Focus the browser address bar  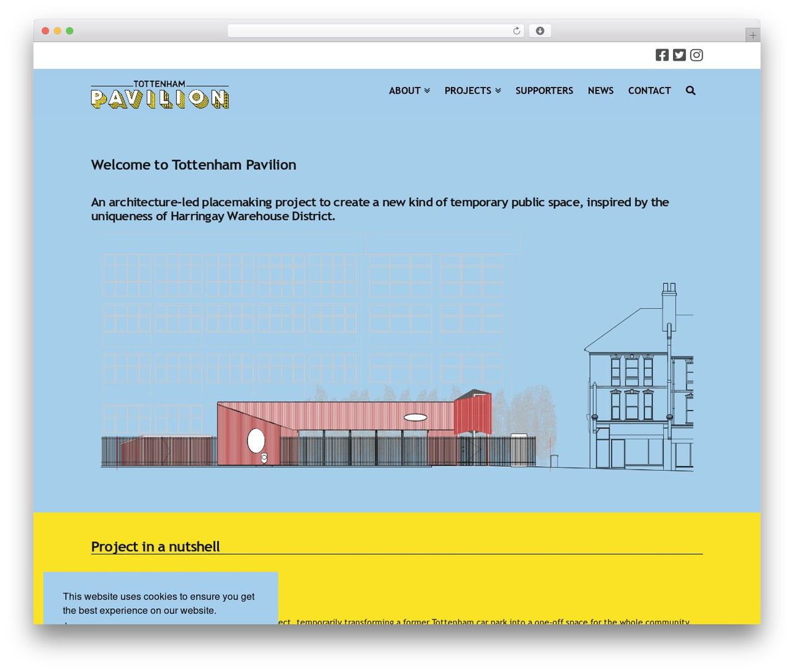click(376, 31)
